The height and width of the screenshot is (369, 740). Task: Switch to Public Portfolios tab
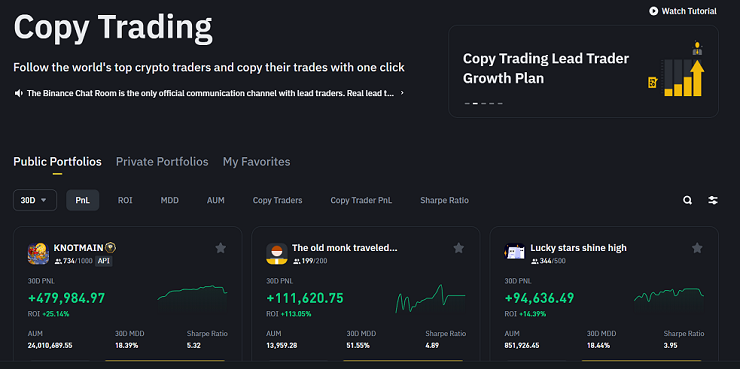click(x=57, y=162)
